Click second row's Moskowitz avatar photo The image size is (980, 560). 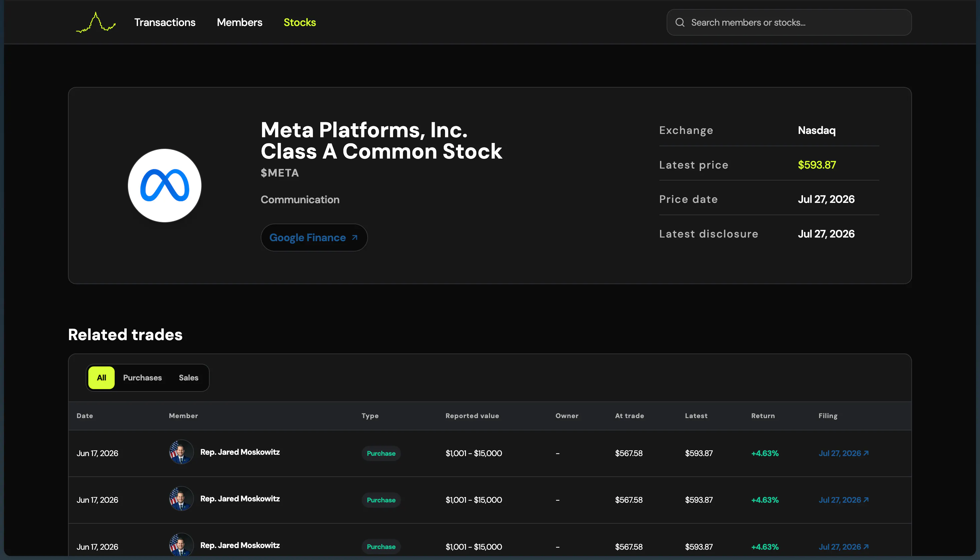coord(181,498)
